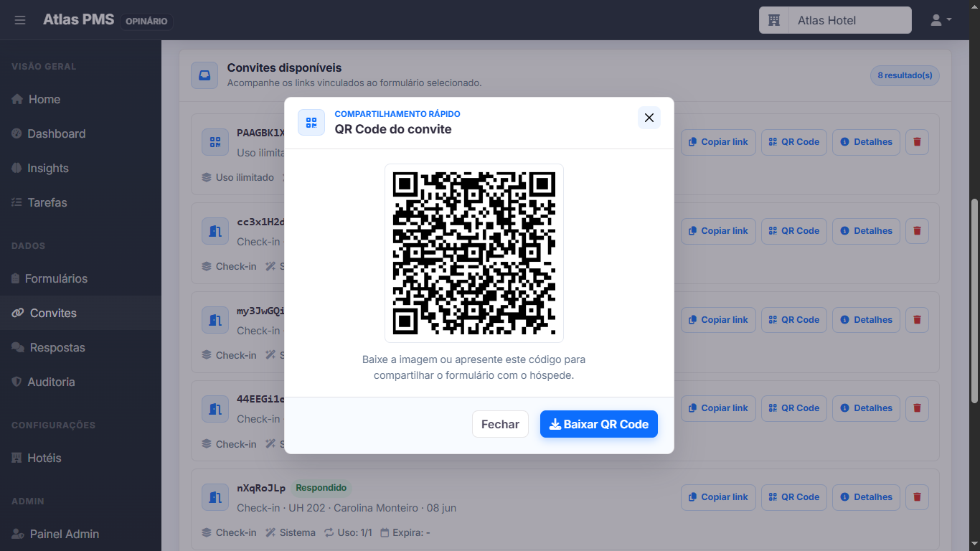This screenshot has width=980, height=551.
Task: Open Detalhes for cc3x1H2d invite
Action: pos(867,231)
